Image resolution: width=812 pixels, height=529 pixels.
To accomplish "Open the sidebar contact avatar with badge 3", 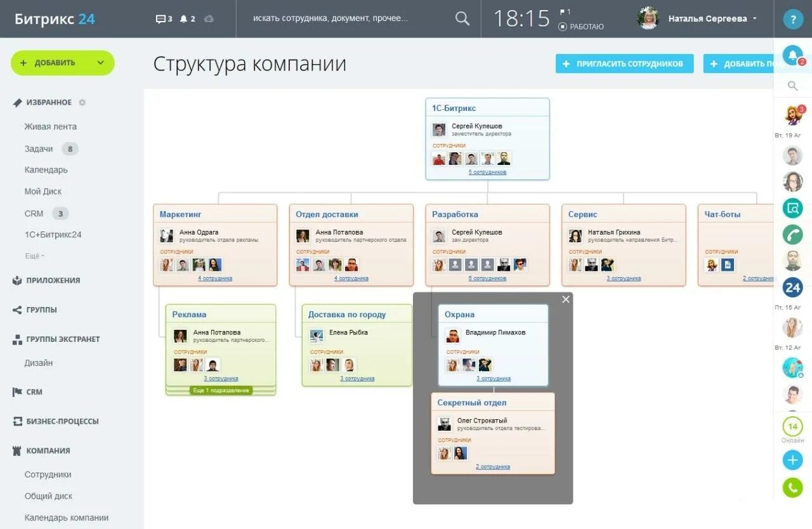I will [x=793, y=115].
